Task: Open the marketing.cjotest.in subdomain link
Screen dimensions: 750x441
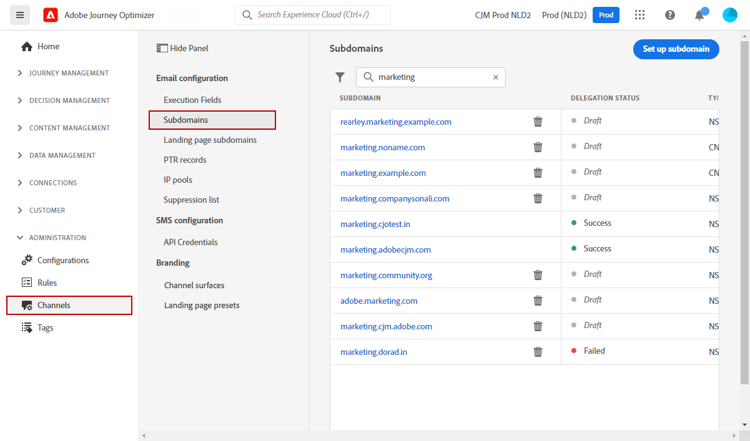Action: pos(375,224)
